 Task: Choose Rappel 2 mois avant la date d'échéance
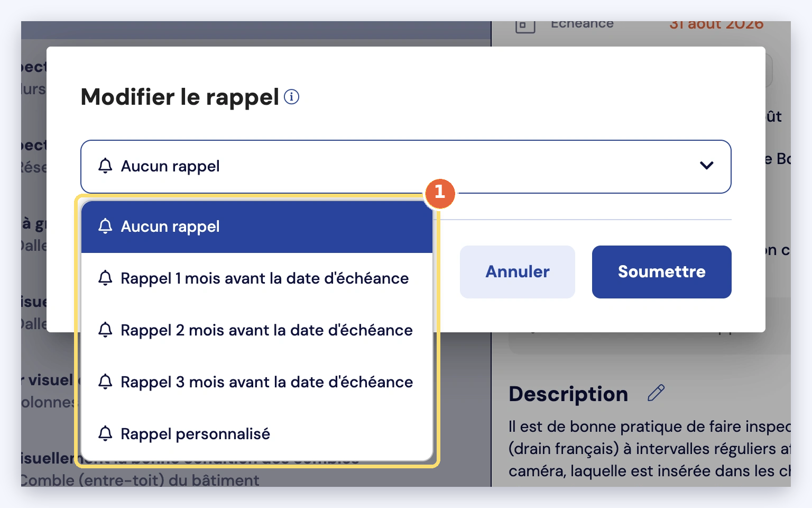tap(257, 330)
